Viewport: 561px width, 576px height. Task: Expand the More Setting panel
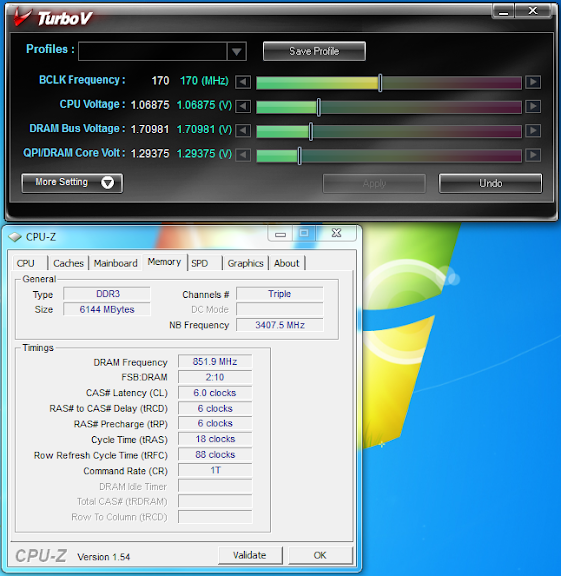72,183
